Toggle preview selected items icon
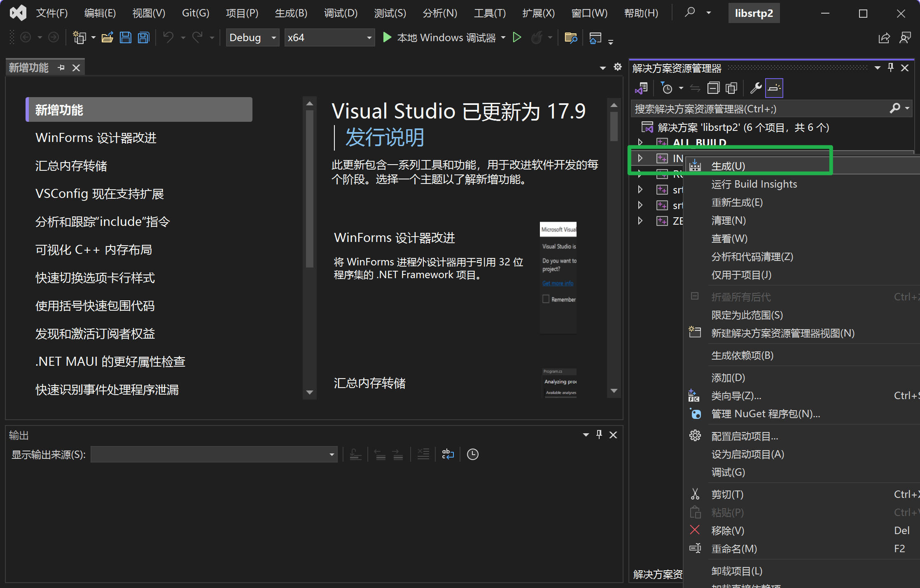The height and width of the screenshot is (588, 920). 731,88
